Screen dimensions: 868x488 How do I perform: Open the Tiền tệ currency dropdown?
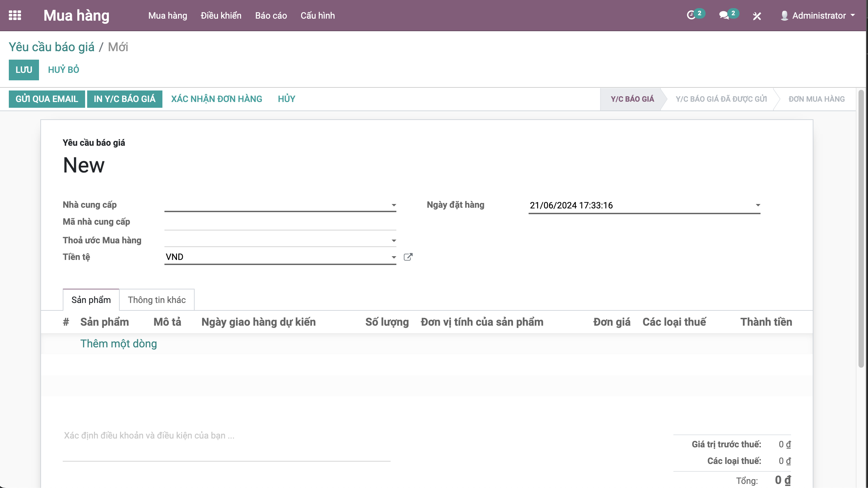click(x=394, y=257)
